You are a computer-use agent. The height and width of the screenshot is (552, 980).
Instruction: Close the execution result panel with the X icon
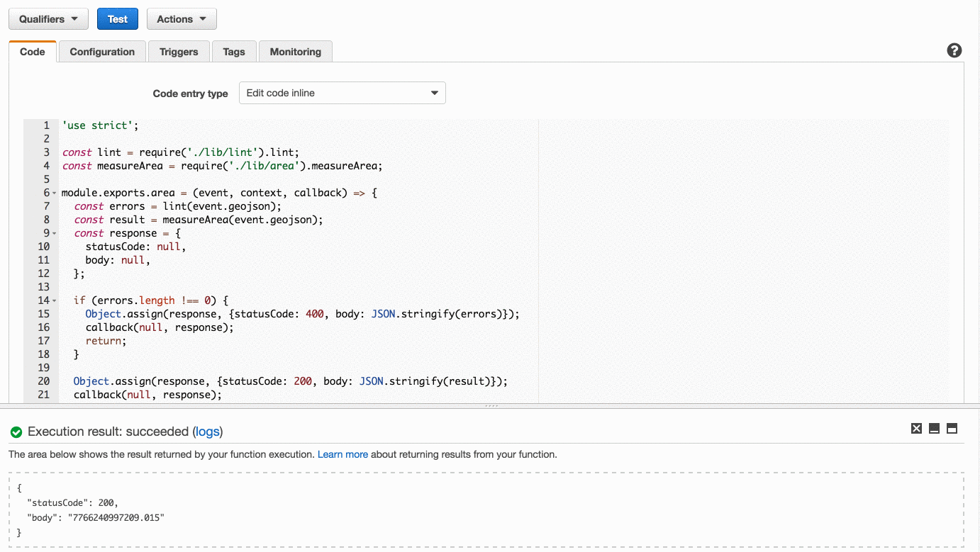click(916, 428)
